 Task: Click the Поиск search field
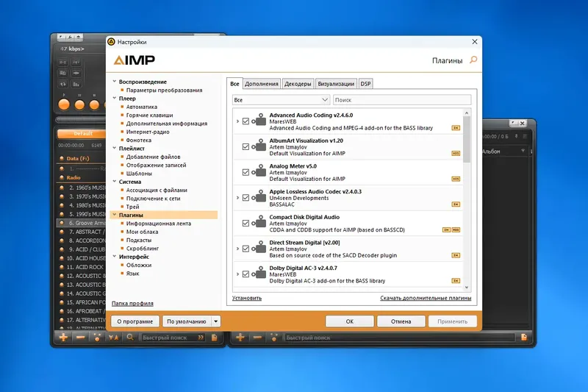pos(402,100)
